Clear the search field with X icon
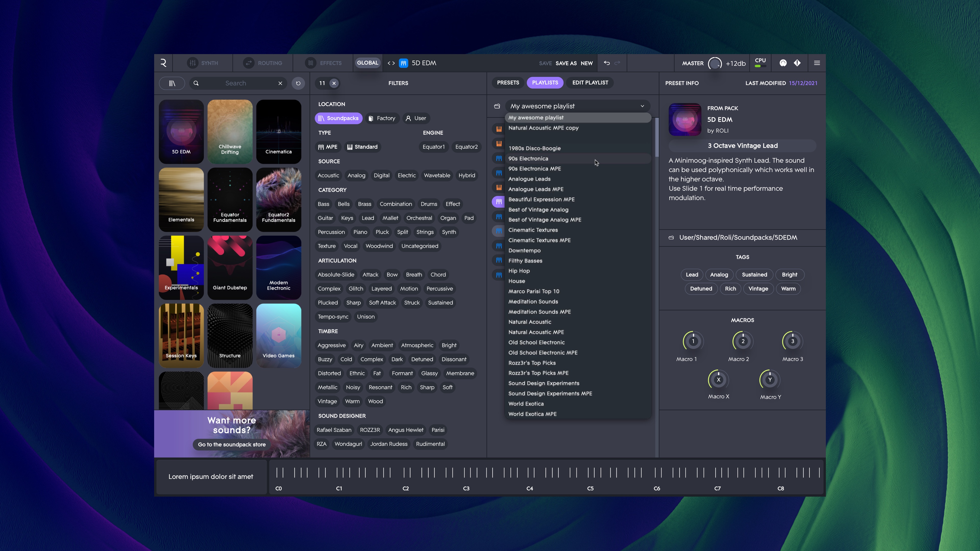980x551 pixels. click(280, 83)
